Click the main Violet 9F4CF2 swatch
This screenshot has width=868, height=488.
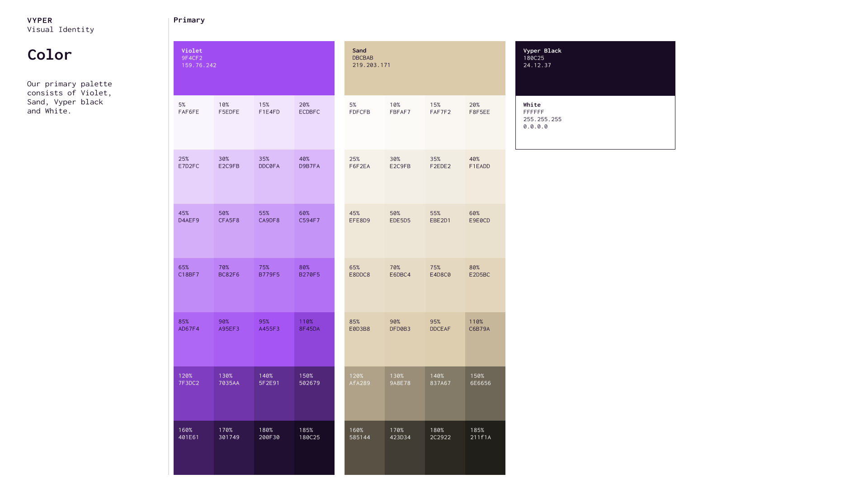coord(254,68)
